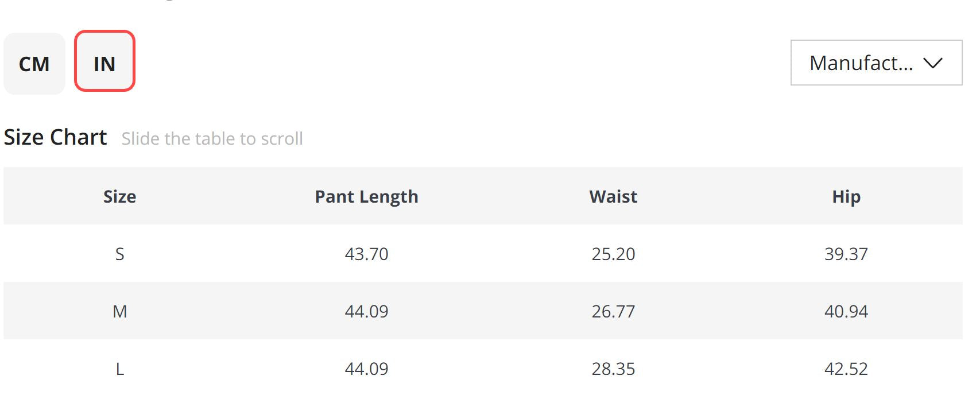Click the Size Chart heading
The height and width of the screenshot is (399, 980).
(55, 137)
